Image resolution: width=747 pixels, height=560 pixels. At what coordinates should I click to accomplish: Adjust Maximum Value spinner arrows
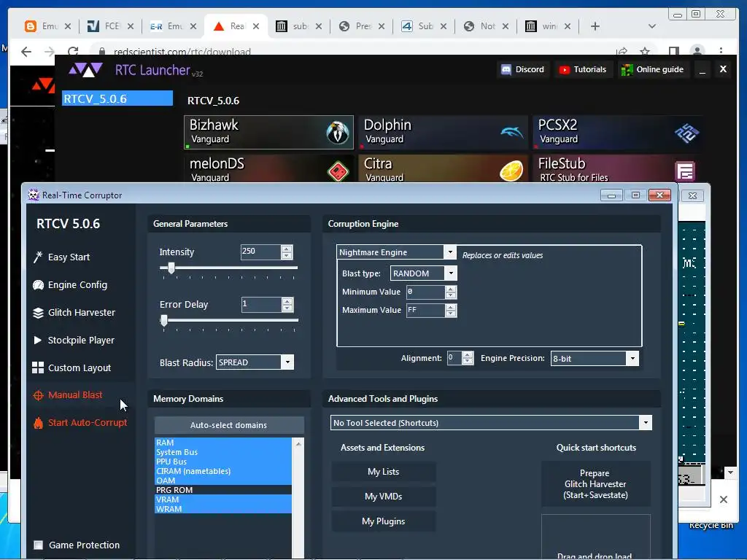point(450,311)
